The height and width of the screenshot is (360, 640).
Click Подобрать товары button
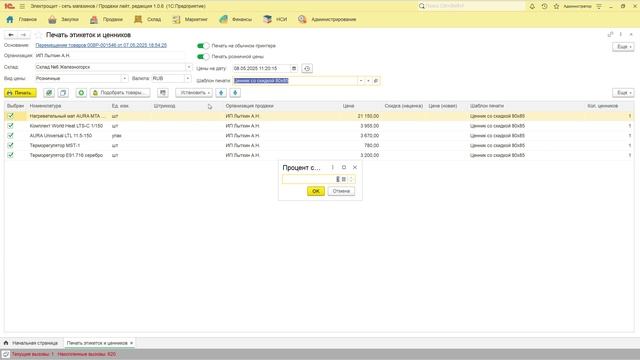coord(120,93)
